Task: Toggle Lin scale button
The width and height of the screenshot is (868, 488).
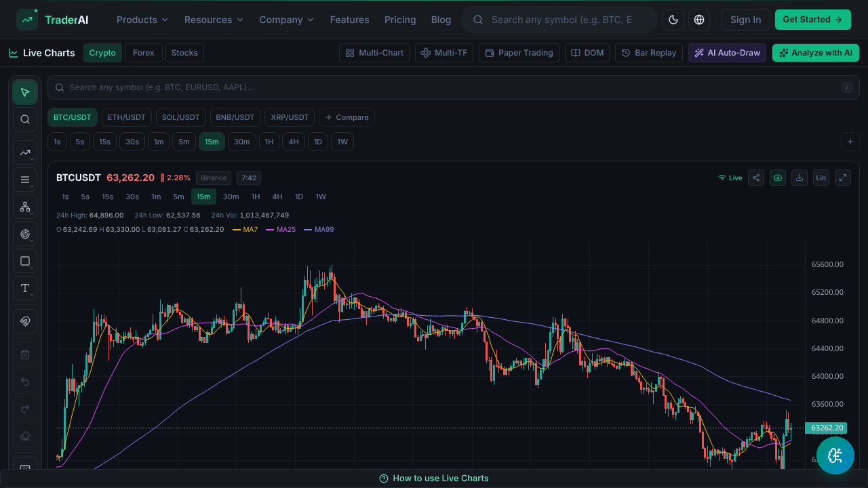Action: [821, 178]
